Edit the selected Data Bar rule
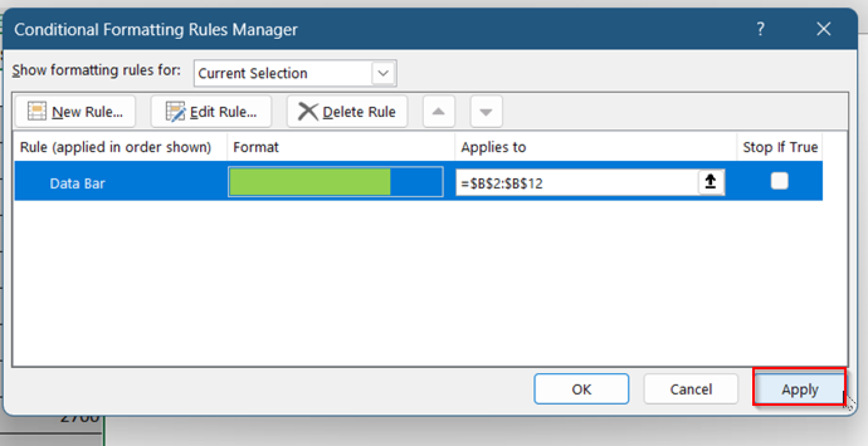 tap(211, 111)
